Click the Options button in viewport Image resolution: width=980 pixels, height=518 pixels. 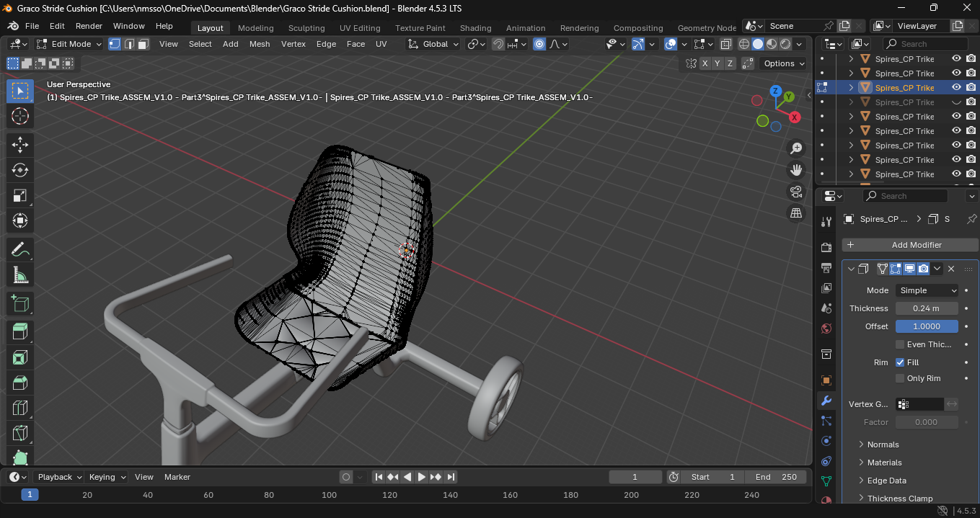[x=784, y=63]
